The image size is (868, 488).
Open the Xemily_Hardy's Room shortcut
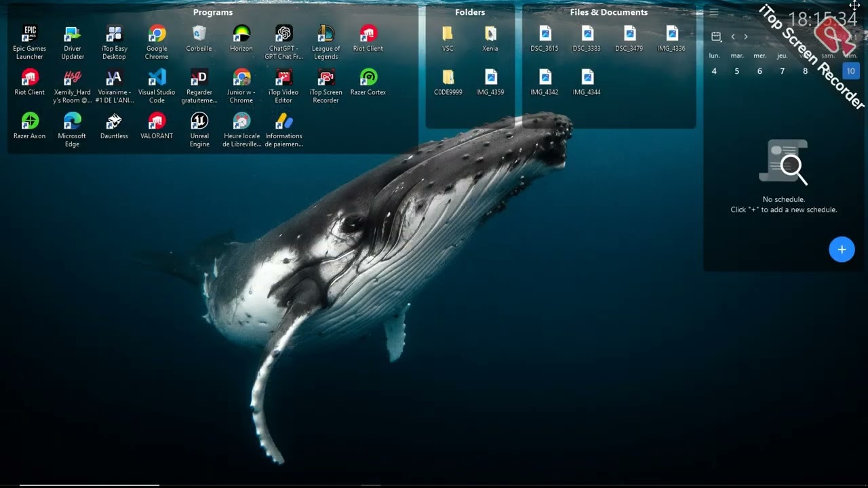pyautogui.click(x=72, y=86)
